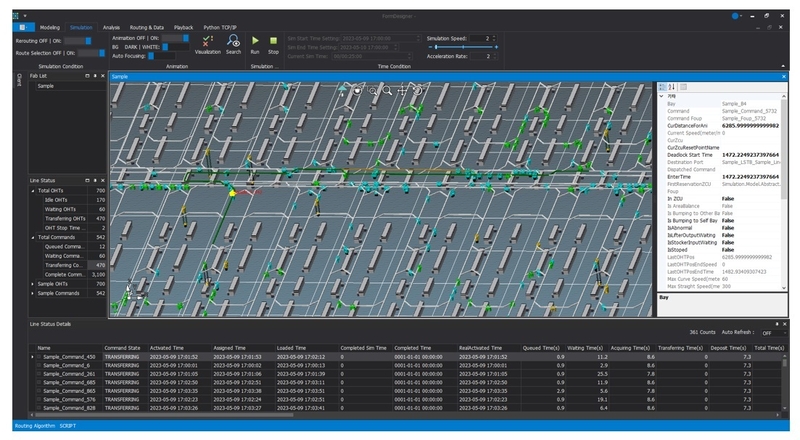Collapse the 기타 property category
The height and width of the screenshot is (440, 800).
point(662,96)
